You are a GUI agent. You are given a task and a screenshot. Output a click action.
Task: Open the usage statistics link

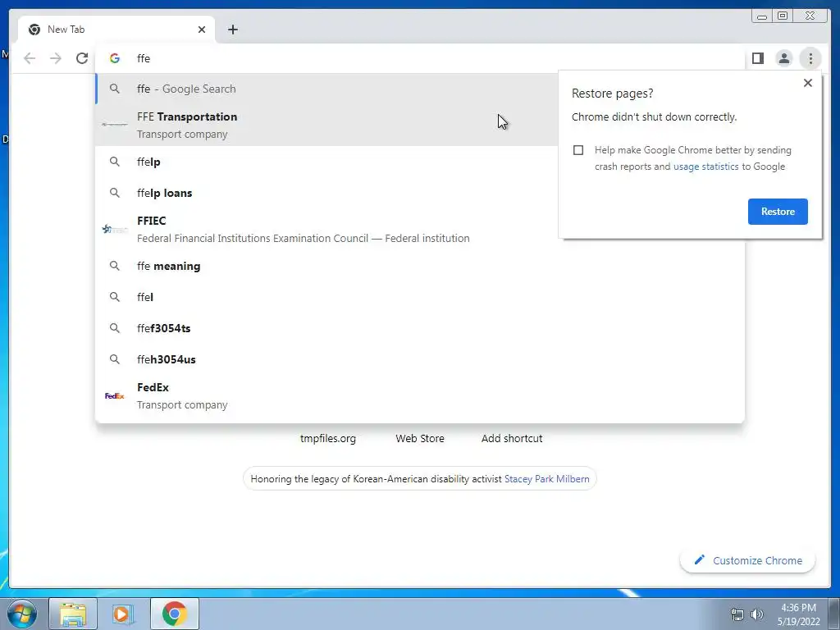point(705,167)
